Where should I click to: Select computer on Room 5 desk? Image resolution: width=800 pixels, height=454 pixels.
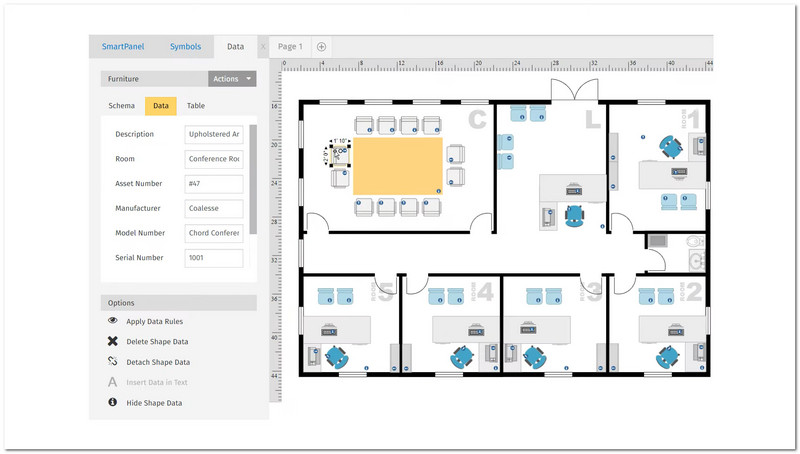click(329, 331)
